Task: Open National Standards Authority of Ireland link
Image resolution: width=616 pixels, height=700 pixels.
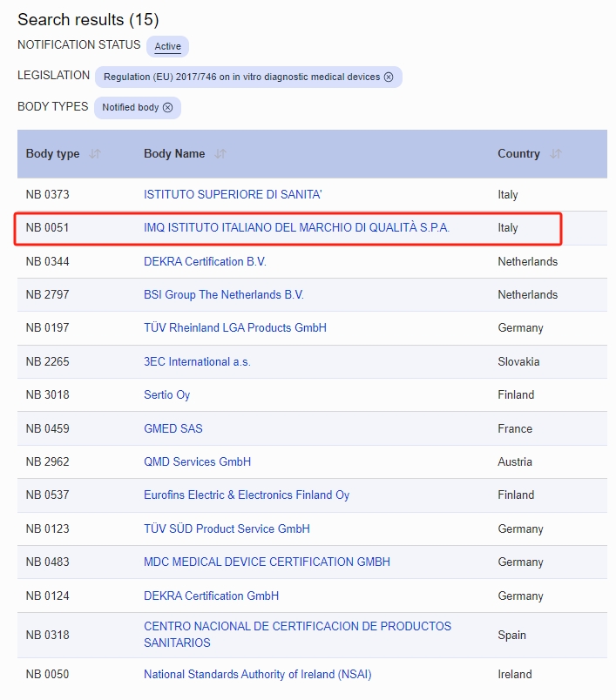Action: (x=258, y=674)
